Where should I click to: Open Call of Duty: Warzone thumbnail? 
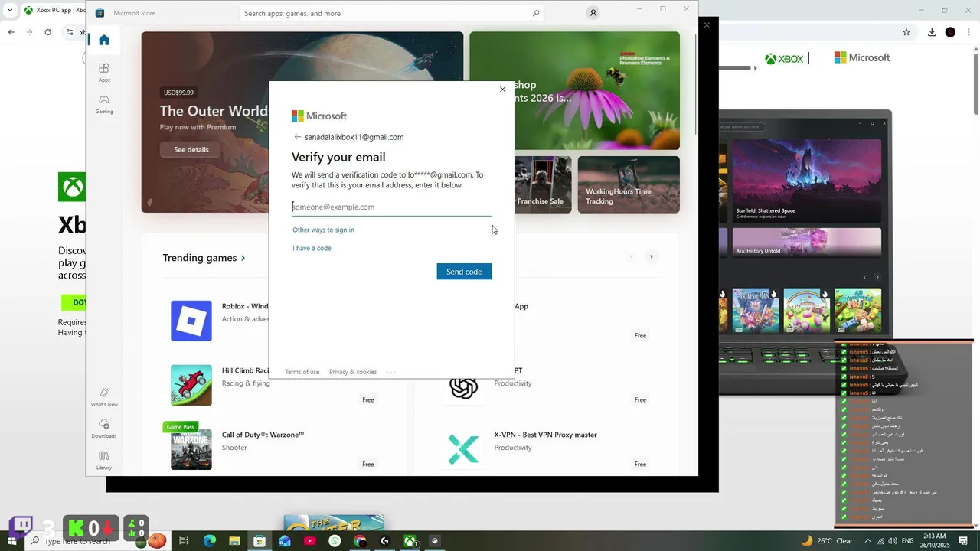click(x=191, y=449)
